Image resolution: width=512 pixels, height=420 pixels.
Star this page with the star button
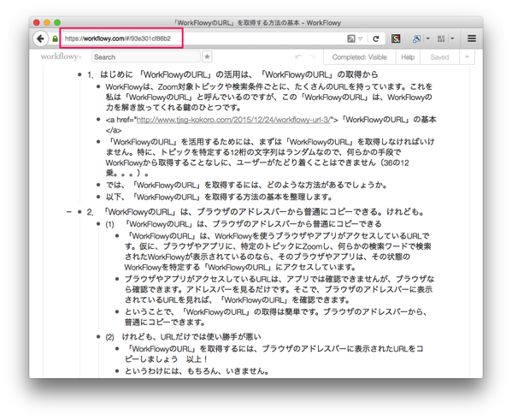tap(207, 56)
